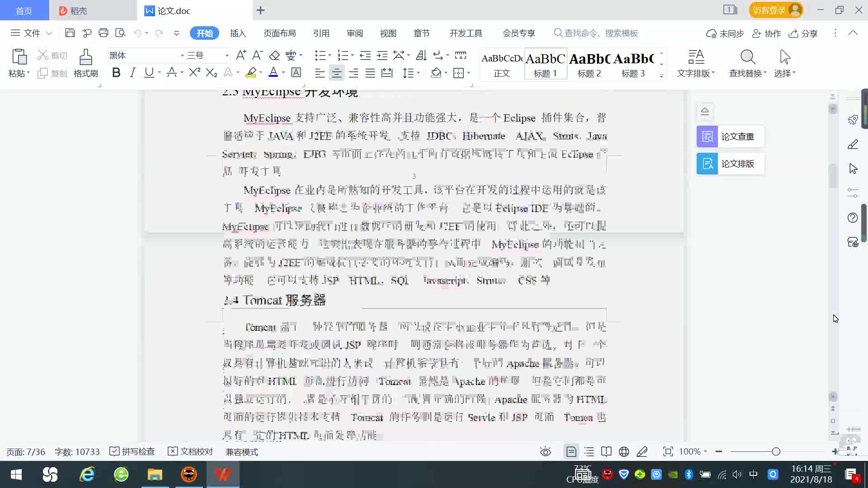Click the superscript X² icon
Viewport: 868px width, 488px height.
click(x=194, y=73)
